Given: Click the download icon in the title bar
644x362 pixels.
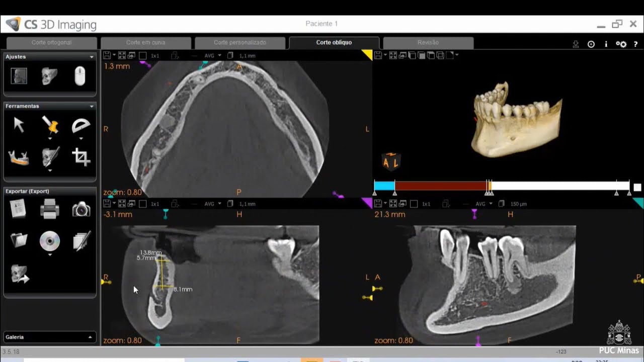Looking at the screenshot, I should 576,44.
